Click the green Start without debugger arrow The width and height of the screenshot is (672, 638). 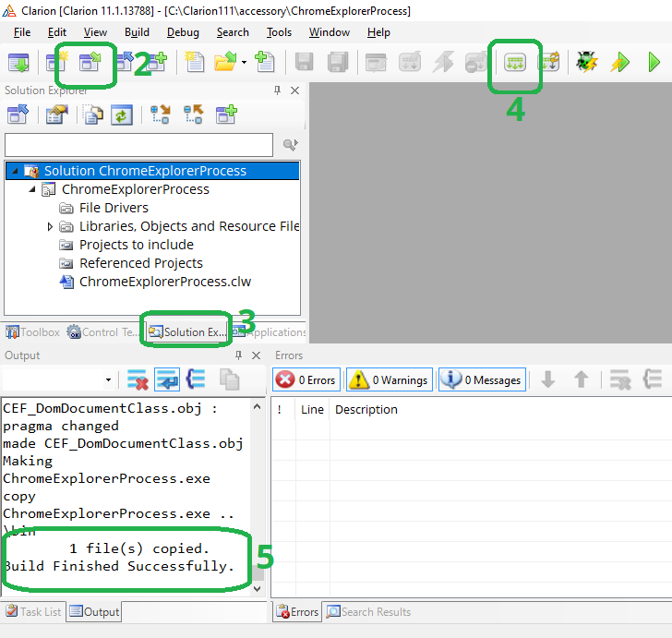pos(654,63)
